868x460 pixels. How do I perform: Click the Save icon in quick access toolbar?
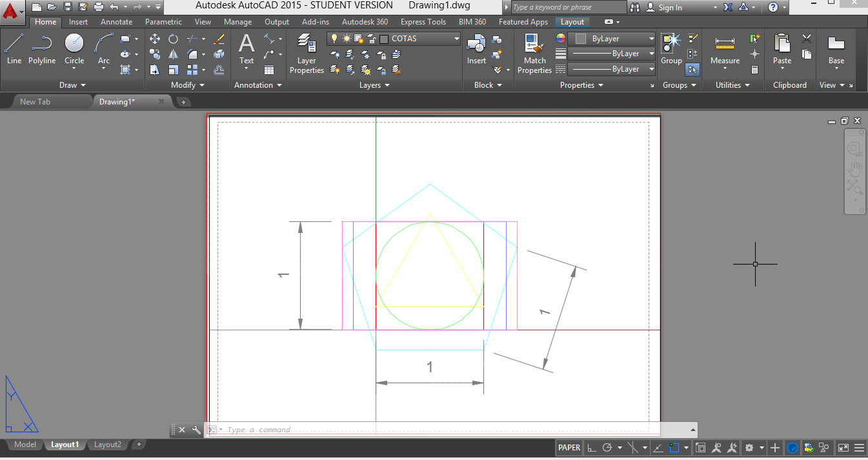(67, 7)
